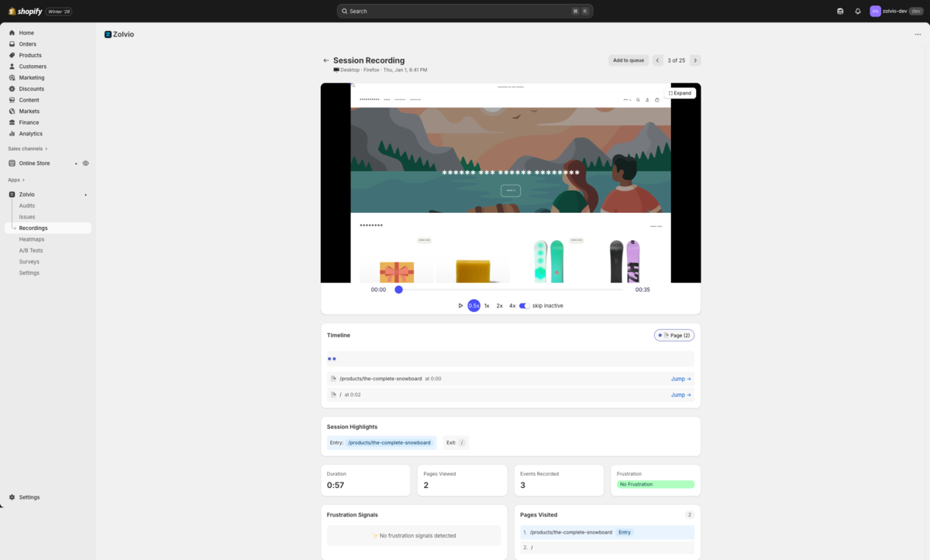Open Zolvio app Settings
This screenshot has height=560, width=930.
29,272
